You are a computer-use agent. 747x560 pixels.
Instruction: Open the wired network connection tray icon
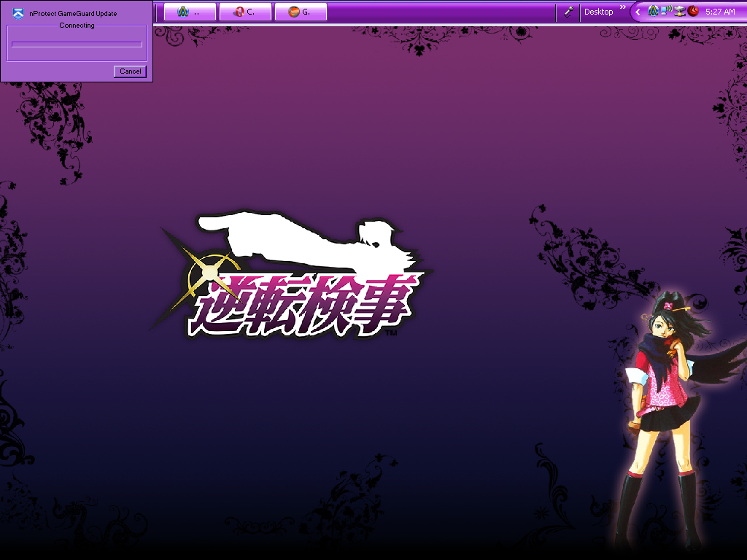[x=680, y=11]
